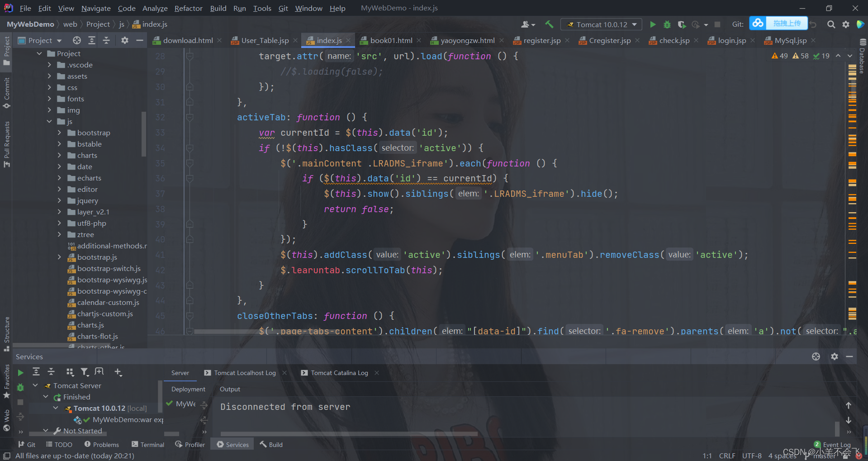Open the Tomcat 10.0.12 run configuration dropdown

point(636,24)
